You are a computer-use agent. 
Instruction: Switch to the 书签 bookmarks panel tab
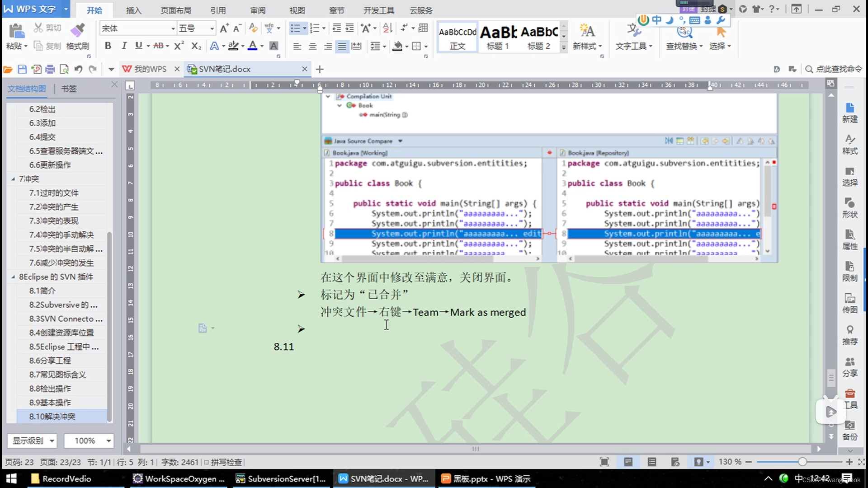coord(69,89)
